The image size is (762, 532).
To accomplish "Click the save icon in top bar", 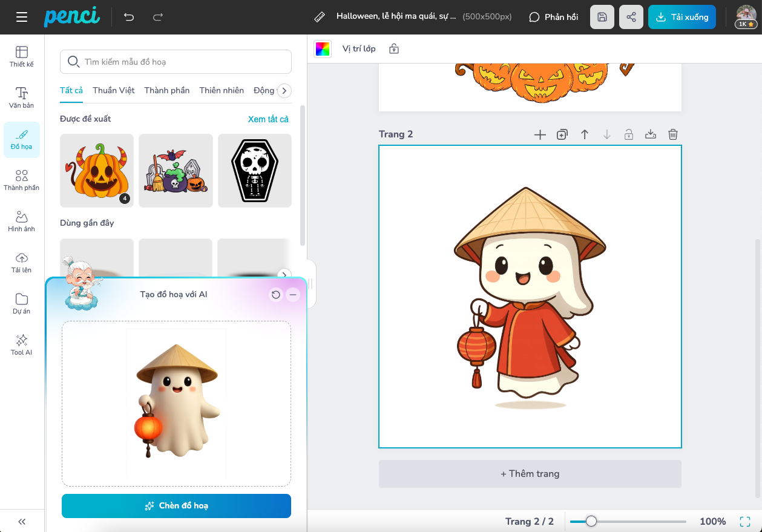I will [602, 17].
